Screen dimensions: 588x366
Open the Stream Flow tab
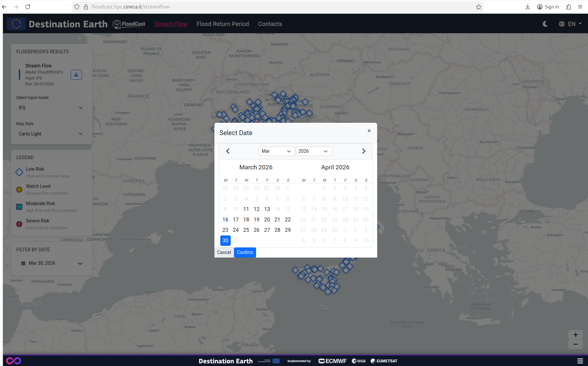(171, 24)
